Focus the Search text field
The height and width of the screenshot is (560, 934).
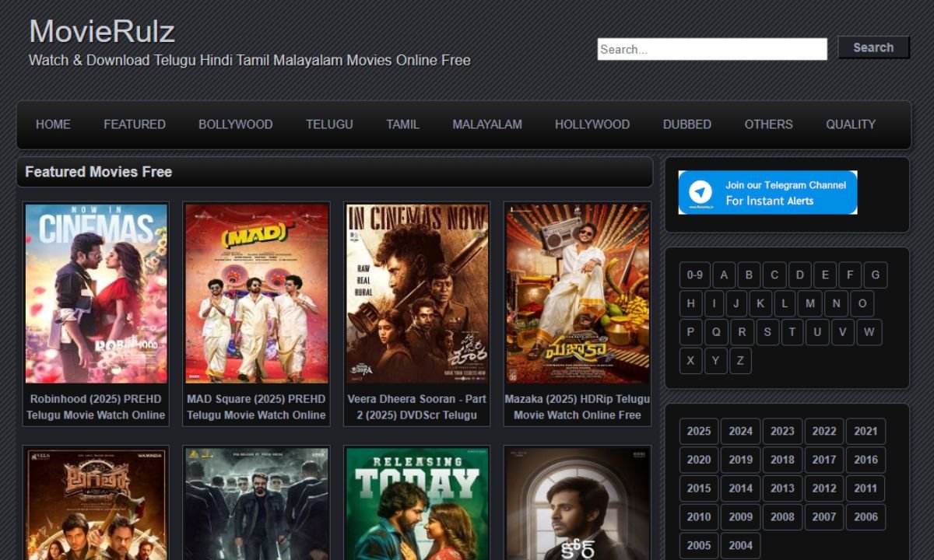tap(711, 49)
